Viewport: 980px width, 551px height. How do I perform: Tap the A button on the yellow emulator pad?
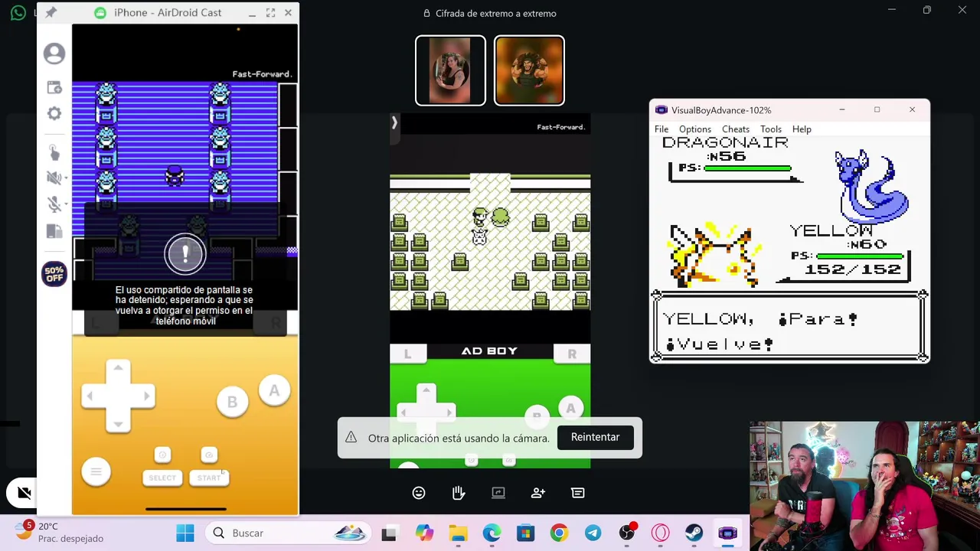(274, 391)
